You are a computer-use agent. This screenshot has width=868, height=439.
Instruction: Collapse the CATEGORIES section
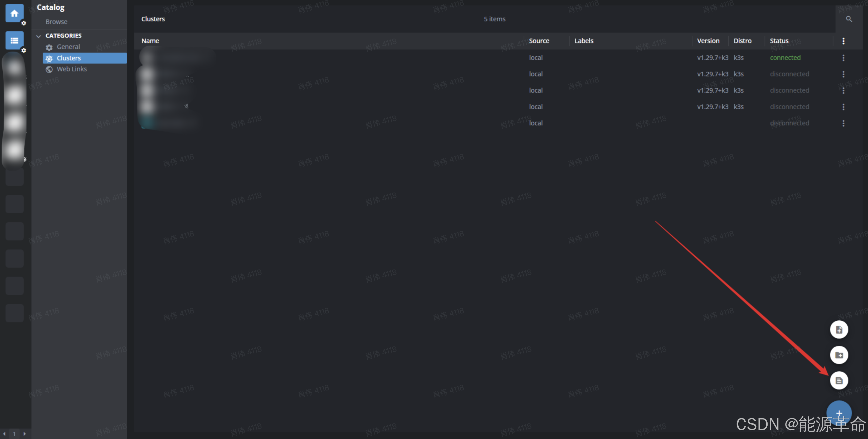39,36
